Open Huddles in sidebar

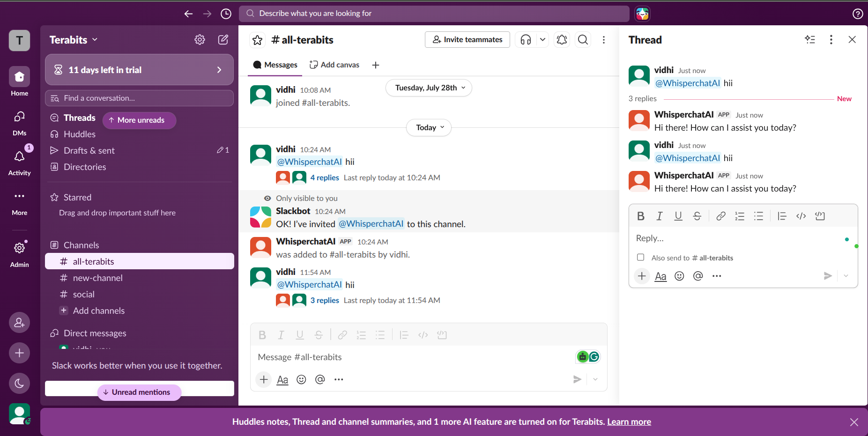(x=73, y=134)
